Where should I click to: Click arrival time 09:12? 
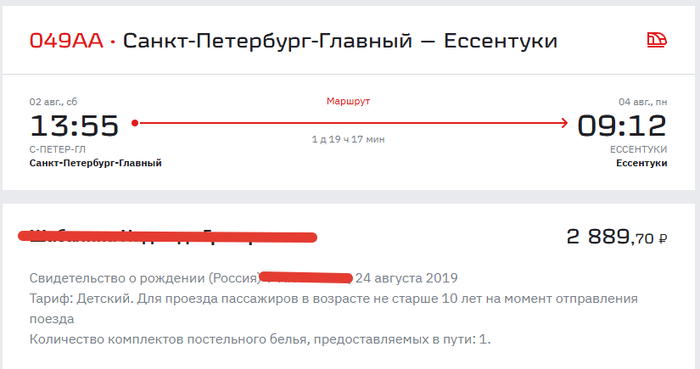[622, 125]
